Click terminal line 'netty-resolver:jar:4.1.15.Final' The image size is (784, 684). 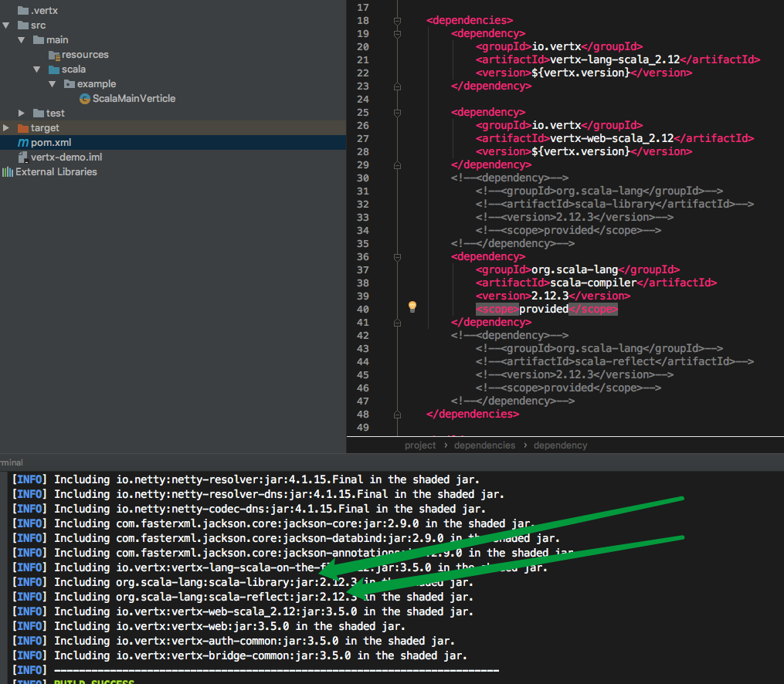click(246, 479)
